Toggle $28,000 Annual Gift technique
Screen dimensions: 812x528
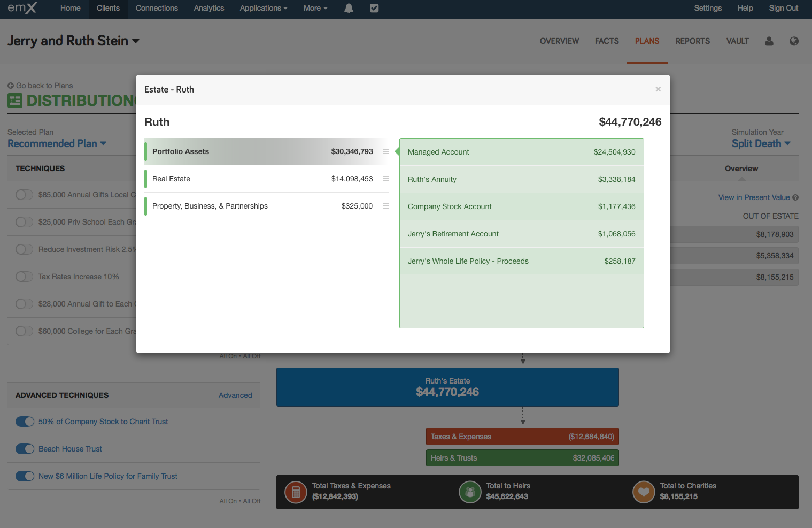25,304
